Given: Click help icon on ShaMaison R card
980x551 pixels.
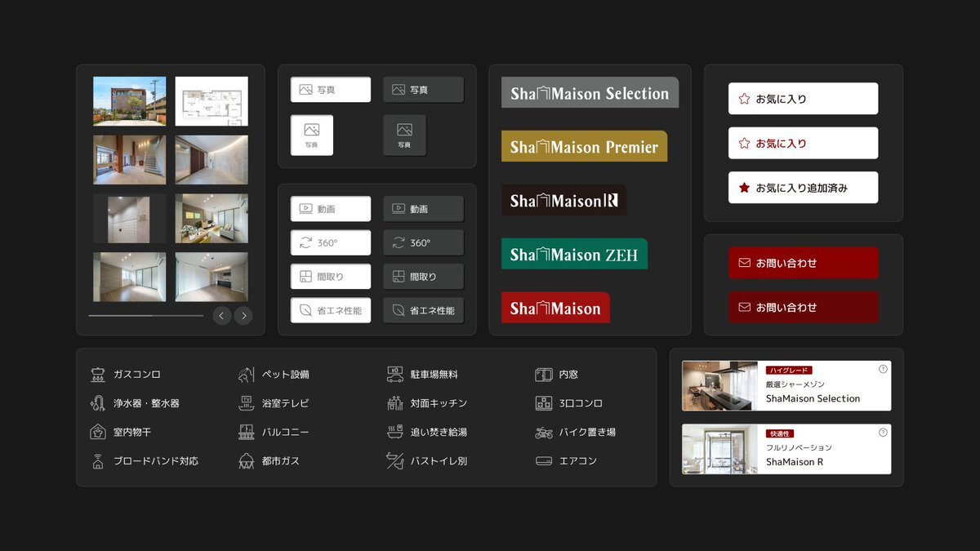Looking at the screenshot, I should (x=883, y=433).
